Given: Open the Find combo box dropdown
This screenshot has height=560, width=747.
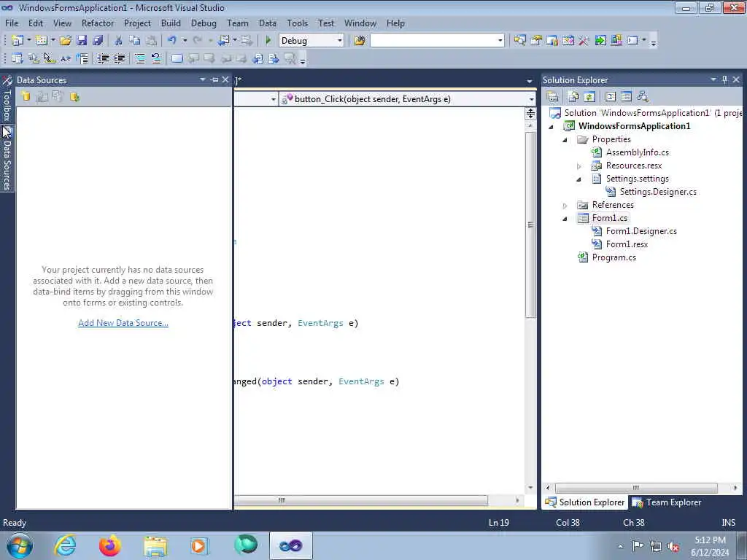Looking at the screenshot, I should [x=500, y=41].
